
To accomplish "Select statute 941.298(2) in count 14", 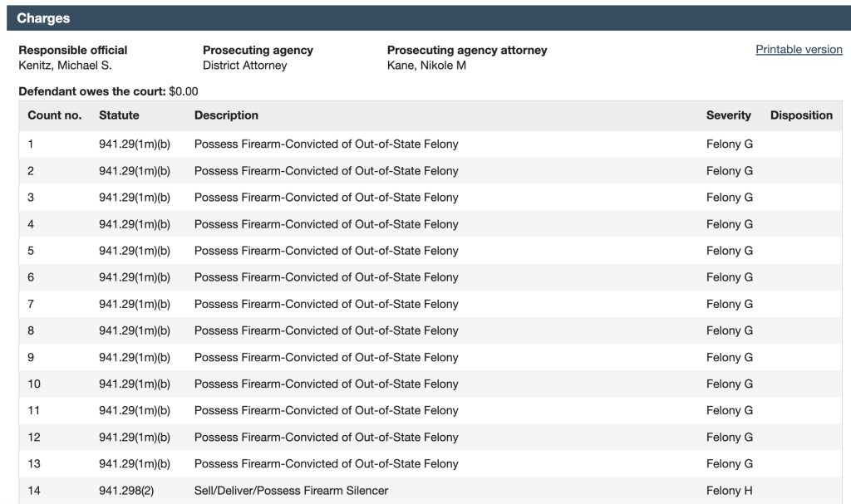I will click(126, 491).
